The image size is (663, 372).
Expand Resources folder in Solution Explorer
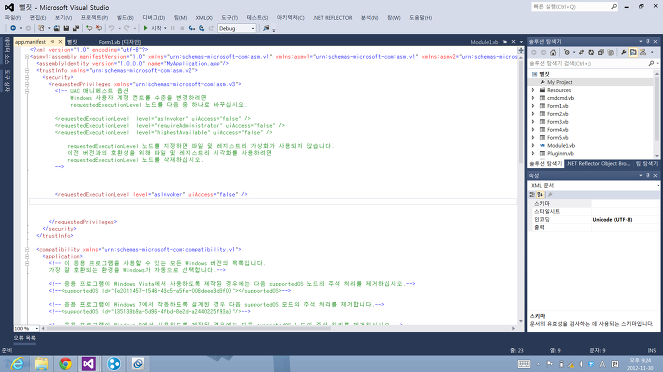pyautogui.click(x=533, y=90)
